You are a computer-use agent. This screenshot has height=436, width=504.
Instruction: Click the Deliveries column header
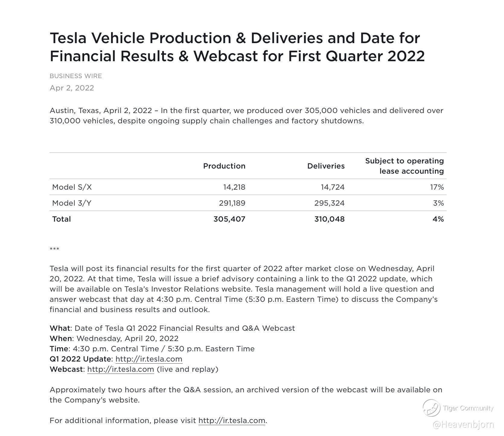[326, 166]
